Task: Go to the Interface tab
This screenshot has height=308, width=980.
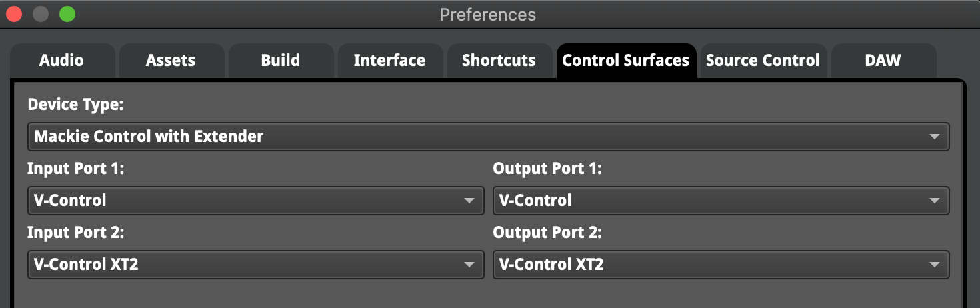Action: coord(389,61)
